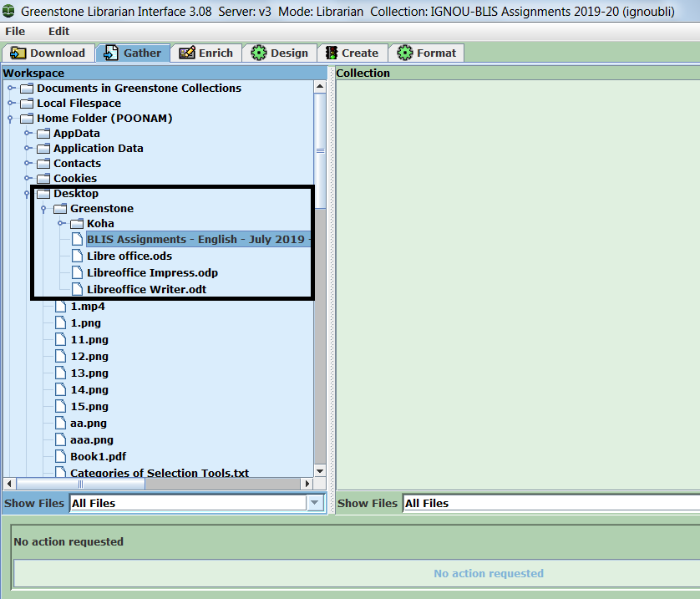700x599 pixels.
Task: Expand the AppData folder
Action: point(27,133)
